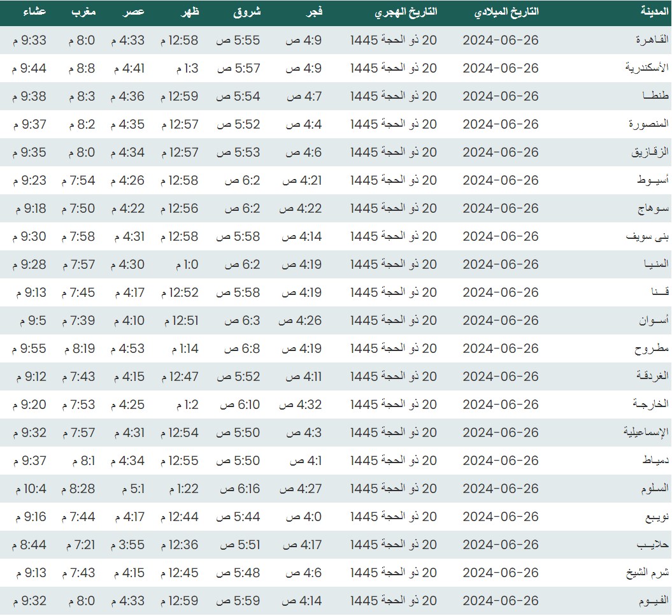Click the الأسكندرية city cell
The height and width of the screenshot is (616, 672).
click(x=643, y=68)
